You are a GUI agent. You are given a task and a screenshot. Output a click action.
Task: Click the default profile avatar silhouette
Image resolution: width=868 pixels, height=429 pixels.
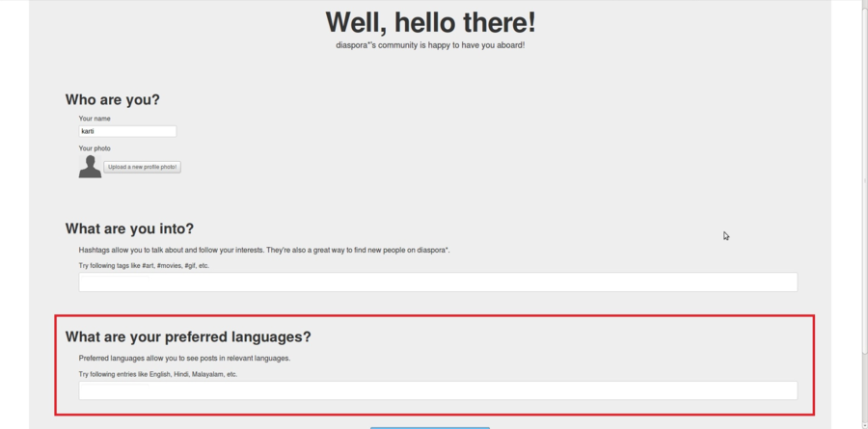coord(90,167)
